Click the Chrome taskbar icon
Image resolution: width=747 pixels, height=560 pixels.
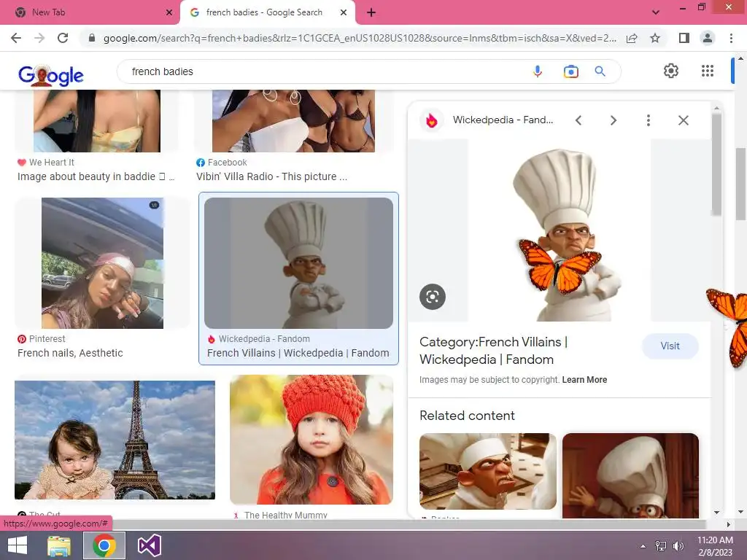point(104,545)
